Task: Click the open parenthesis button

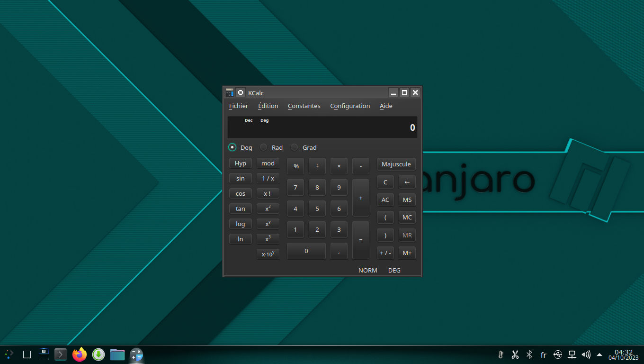Action: (385, 217)
